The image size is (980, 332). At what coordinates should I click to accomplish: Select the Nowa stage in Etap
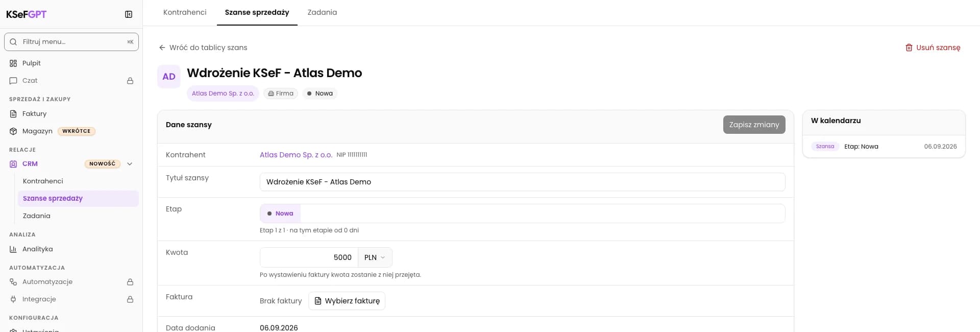[280, 214]
